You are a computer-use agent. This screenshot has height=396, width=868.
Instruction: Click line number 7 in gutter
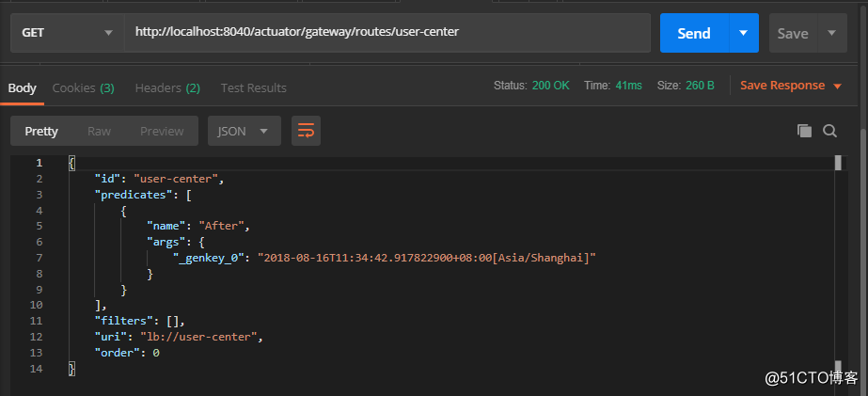click(x=39, y=258)
